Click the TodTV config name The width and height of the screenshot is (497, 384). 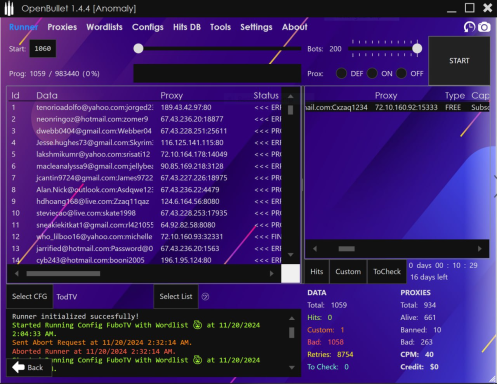click(x=67, y=297)
